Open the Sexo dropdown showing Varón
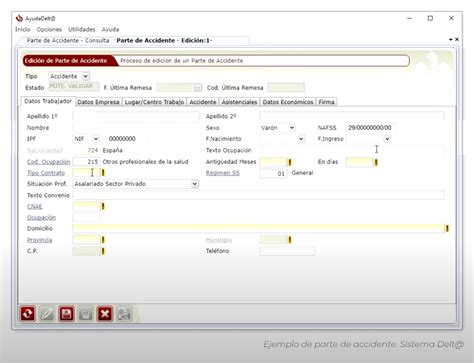The height and width of the screenshot is (363, 474). [x=292, y=128]
